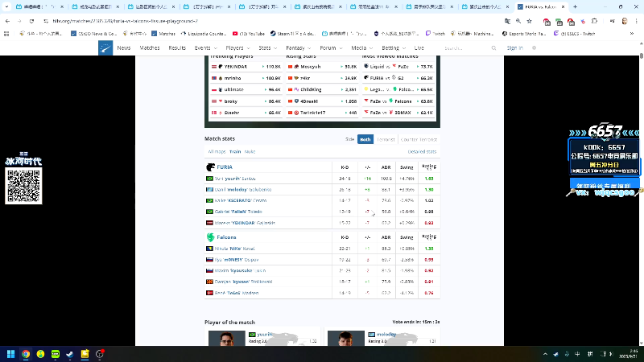Image resolution: width=644 pixels, height=362 pixels.
Task: Expand the Media dropdown menu
Action: pyautogui.click(x=361, y=48)
